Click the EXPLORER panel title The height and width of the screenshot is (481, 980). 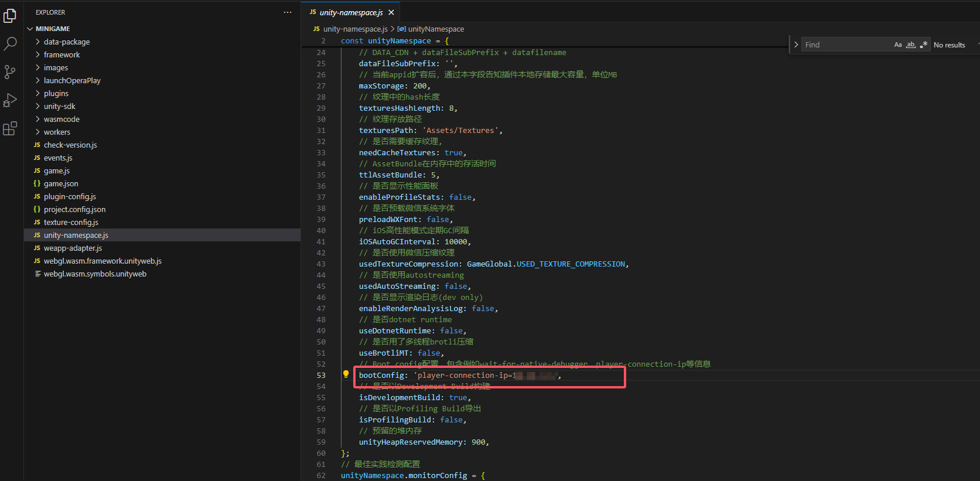[50, 12]
